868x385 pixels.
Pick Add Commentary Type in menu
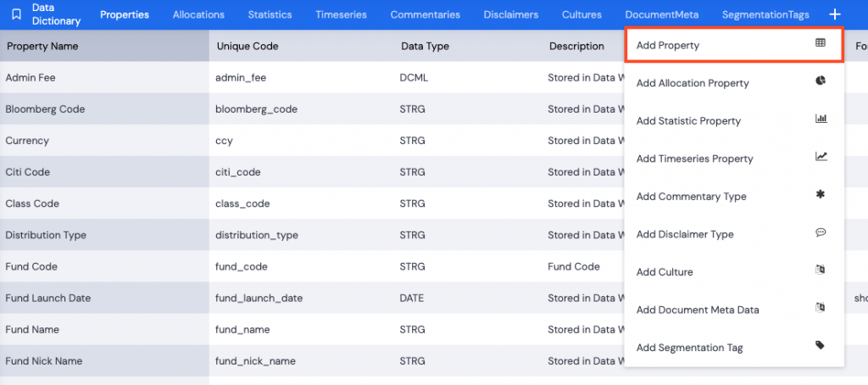coord(734,197)
